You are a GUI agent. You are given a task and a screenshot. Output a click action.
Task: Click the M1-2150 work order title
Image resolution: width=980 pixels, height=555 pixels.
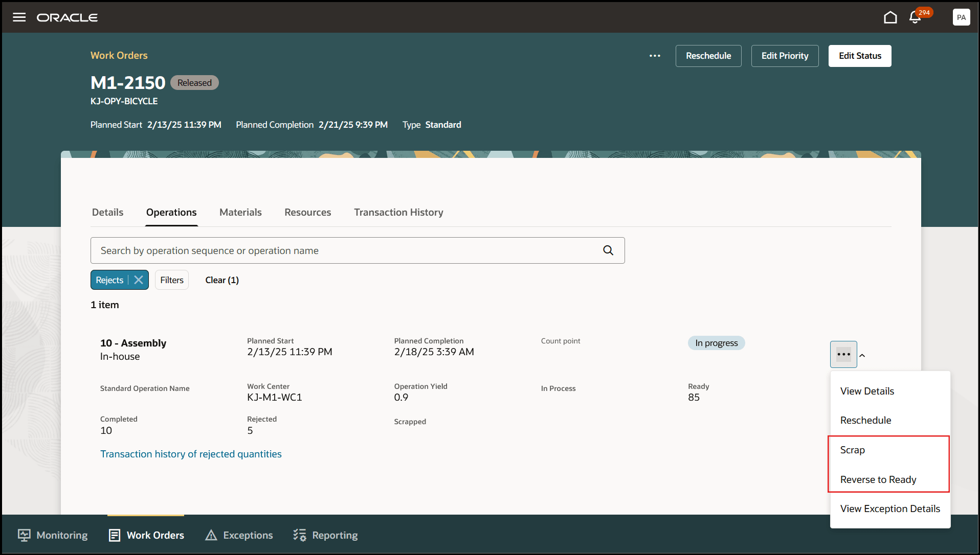point(128,82)
